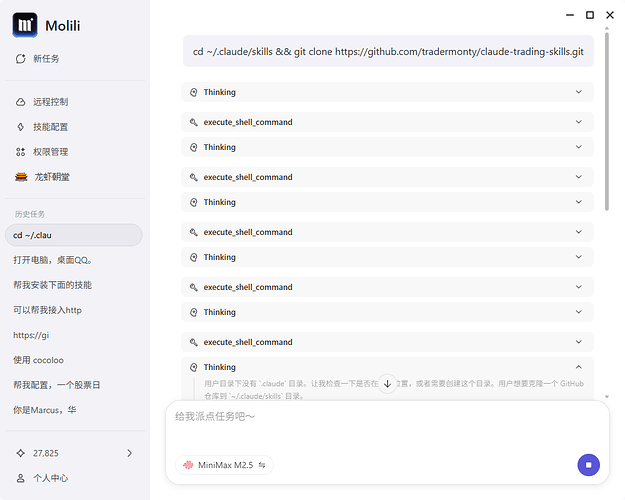Switch model via MiniMax M2.5 selector
The image size is (625, 500).
point(224,465)
